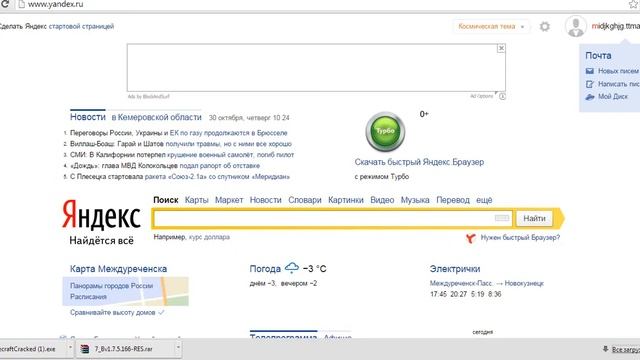Select the Поиск tab
The height and width of the screenshot is (360, 640).
pyautogui.click(x=166, y=200)
